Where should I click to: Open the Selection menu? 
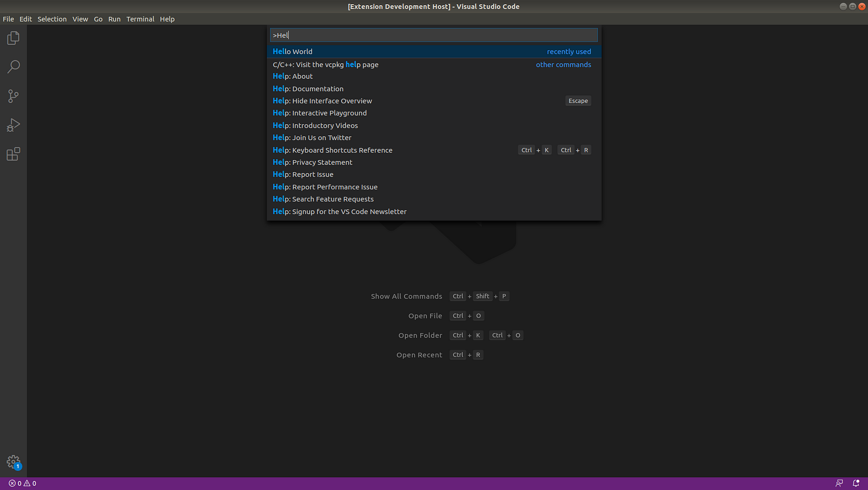[x=52, y=19]
